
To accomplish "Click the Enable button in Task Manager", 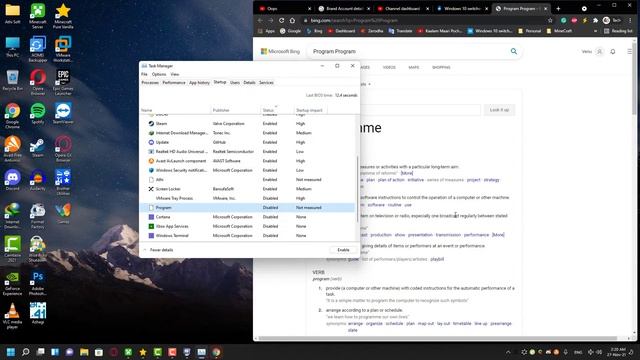I will click(343, 250).
